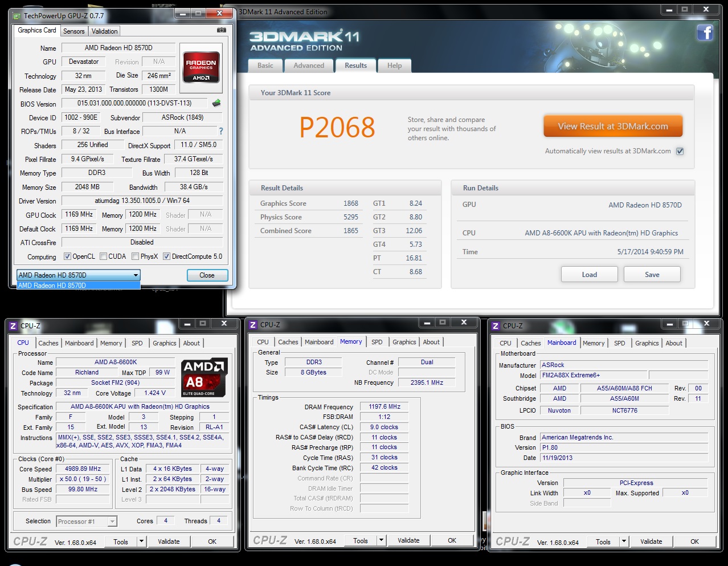
Task: Click OK in the middle CPU-Z window
Action: (452, 540)
